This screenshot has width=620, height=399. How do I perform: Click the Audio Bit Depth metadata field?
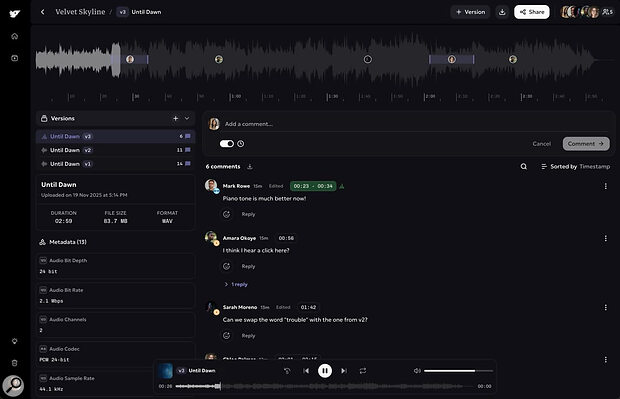115,266
